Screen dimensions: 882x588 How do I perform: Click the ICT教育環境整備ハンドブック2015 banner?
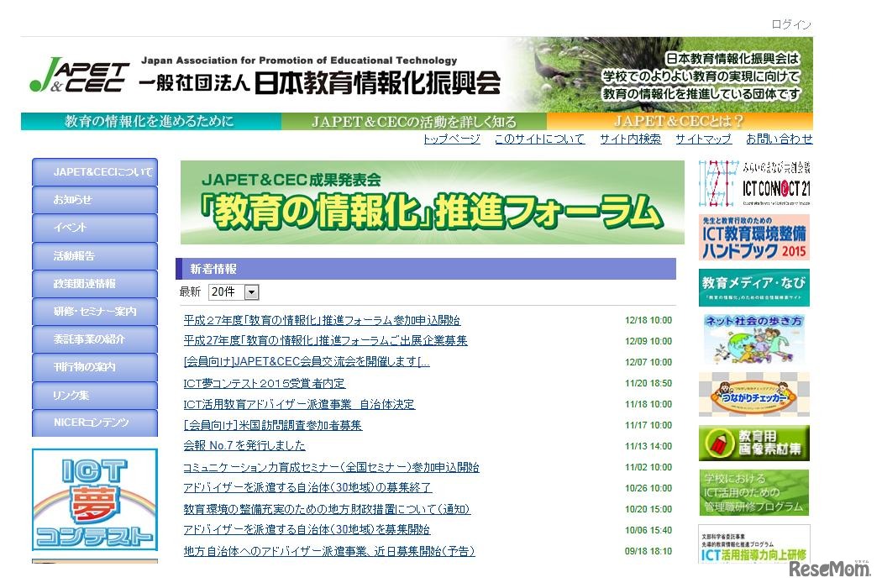753,236
